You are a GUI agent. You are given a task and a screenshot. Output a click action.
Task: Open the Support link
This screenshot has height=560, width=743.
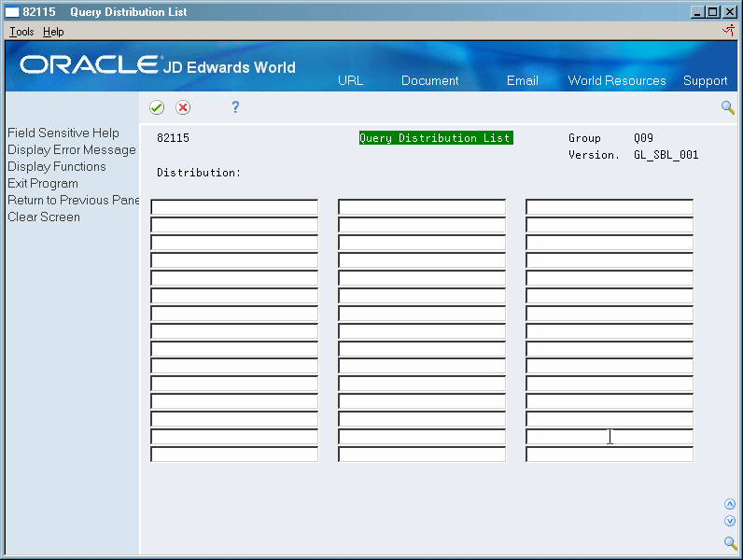click(705, 81)
